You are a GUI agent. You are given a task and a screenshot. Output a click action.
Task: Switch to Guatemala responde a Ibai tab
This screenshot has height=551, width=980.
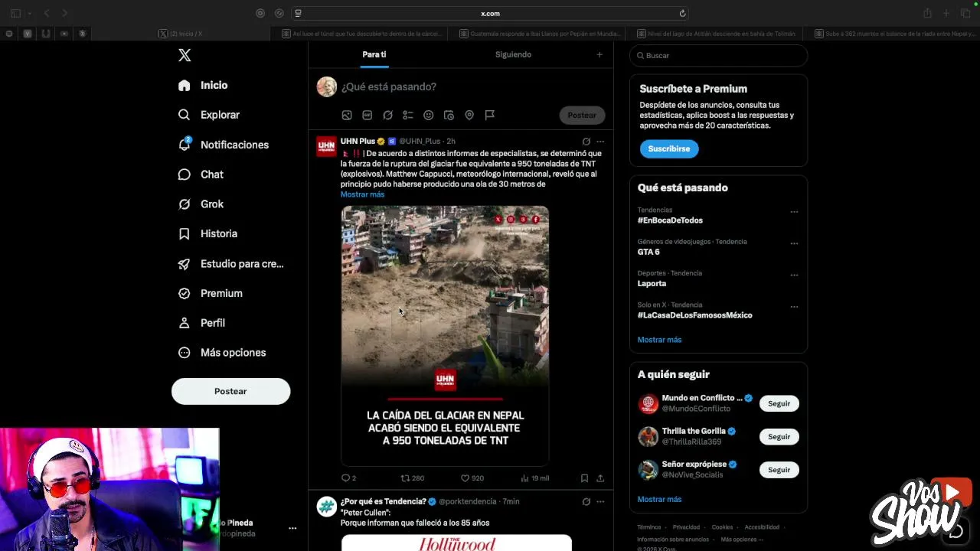pos(541,34)
